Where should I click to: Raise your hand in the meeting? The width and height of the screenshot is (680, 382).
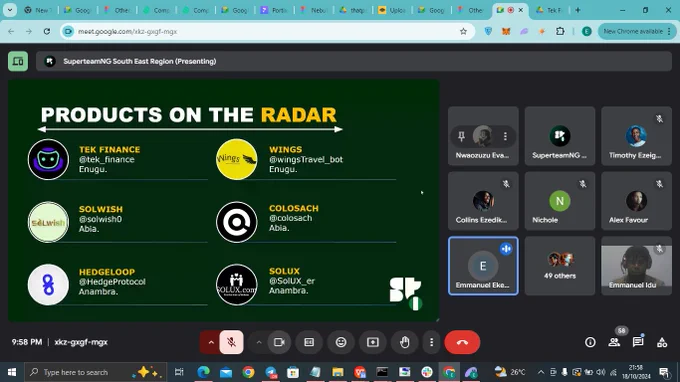(x=404, y=342)
